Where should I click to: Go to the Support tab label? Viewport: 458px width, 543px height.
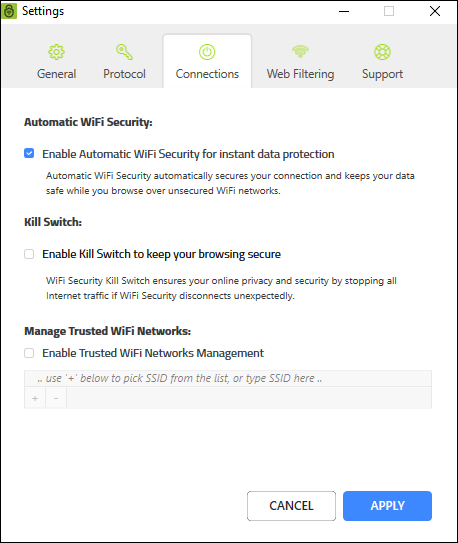pos(383,74)
